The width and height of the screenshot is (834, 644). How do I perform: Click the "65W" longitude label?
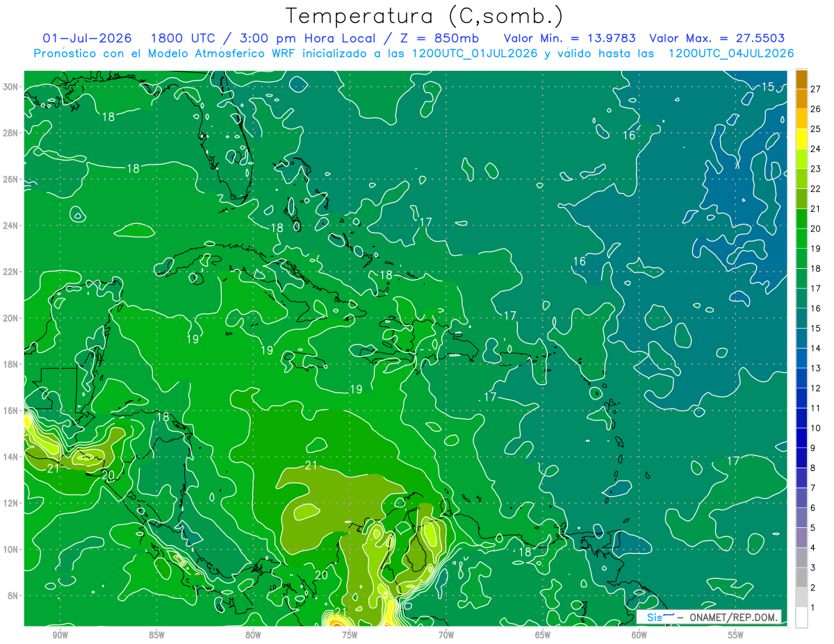pos(543,635)
